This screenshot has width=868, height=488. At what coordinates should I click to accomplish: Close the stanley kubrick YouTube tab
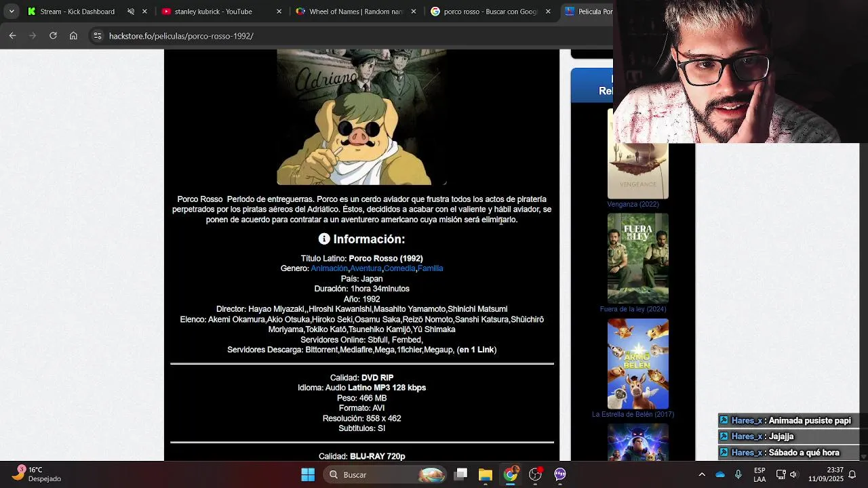pos(279,12)
